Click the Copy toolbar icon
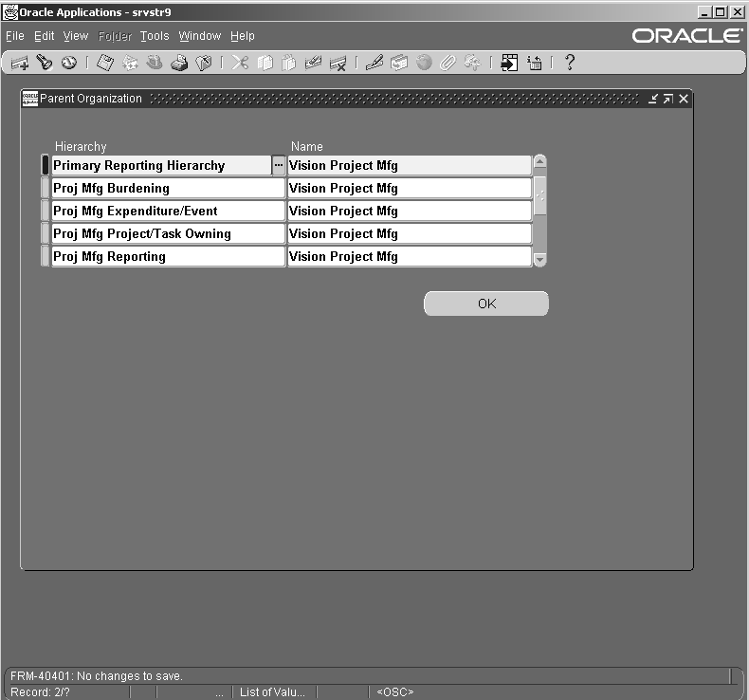This screenshot has height=700, width=749. click(265, 63)
